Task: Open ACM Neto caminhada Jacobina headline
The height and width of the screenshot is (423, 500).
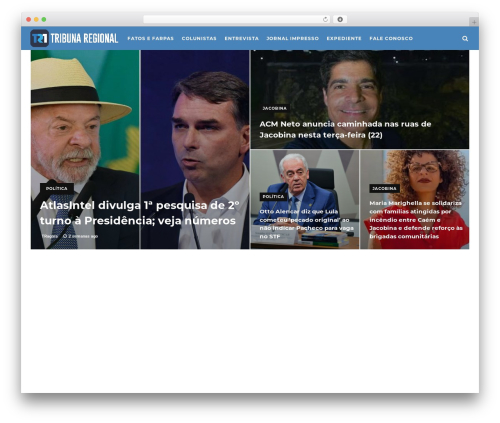Action: 345,129
